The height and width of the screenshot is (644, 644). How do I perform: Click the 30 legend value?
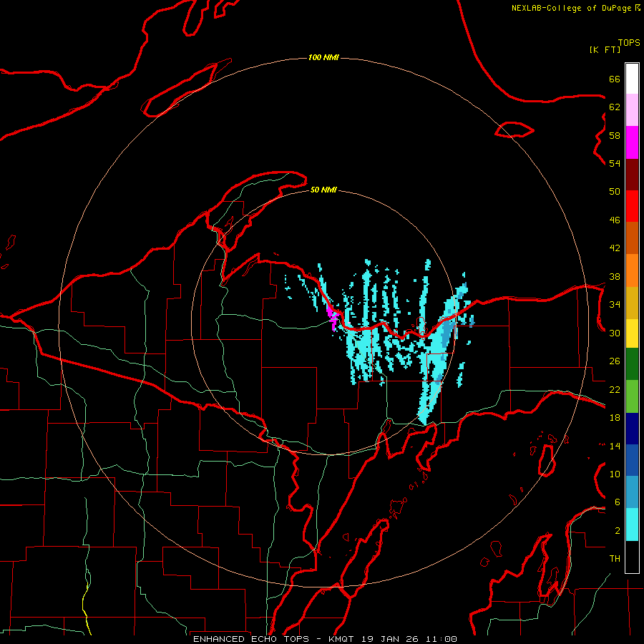click(615, 333)
